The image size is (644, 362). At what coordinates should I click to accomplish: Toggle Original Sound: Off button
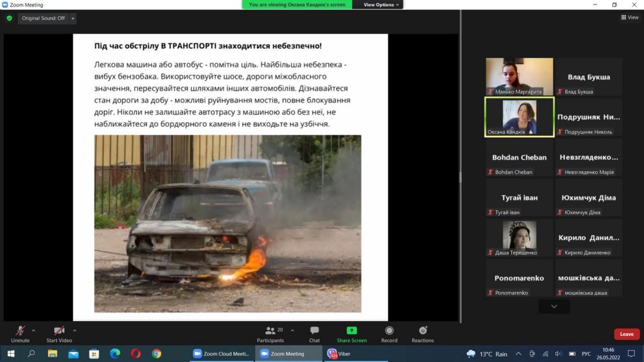[x=43, y=18]
